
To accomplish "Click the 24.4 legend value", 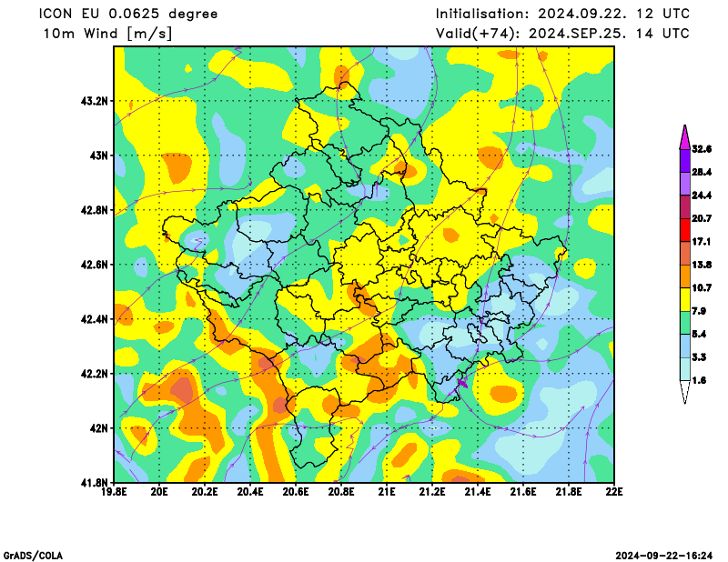I will coord(702,196).
